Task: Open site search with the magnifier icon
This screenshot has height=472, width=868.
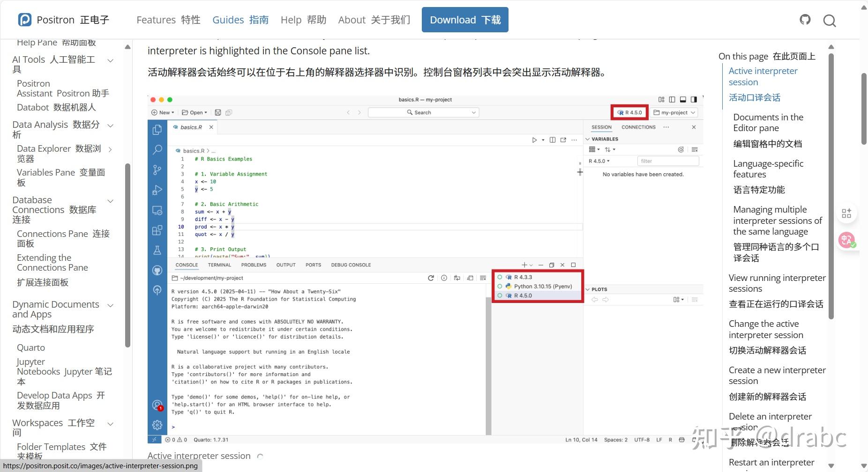Action: (830, 20)
